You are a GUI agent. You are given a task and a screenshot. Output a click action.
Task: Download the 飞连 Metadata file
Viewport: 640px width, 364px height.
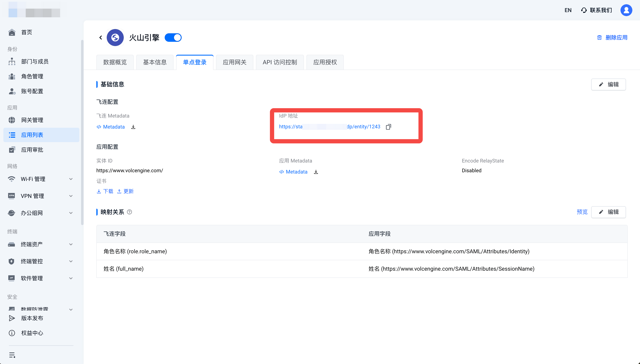pos(133,127)
